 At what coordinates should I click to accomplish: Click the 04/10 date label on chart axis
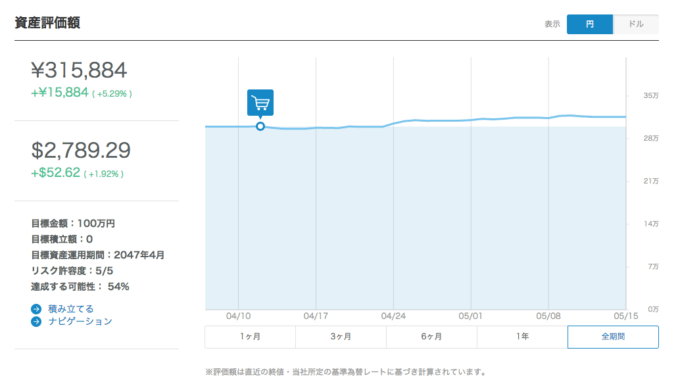coord(238,316)
